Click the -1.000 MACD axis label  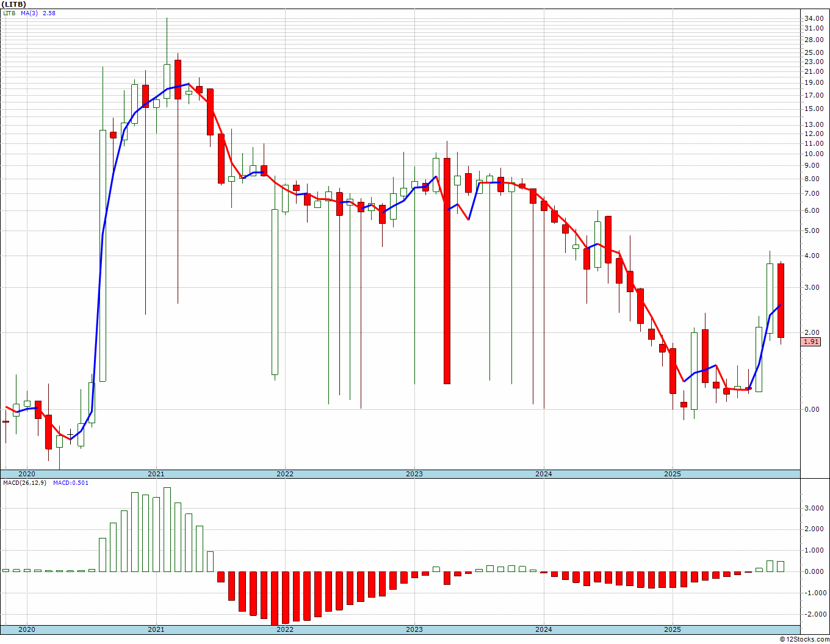click(x=815, y=593)
